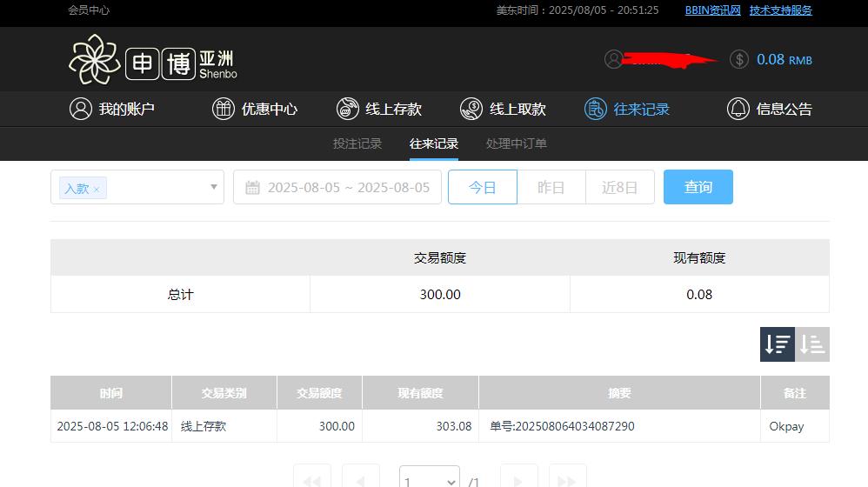
Task: Open the 技术支持服务 link
Action: 780,10
